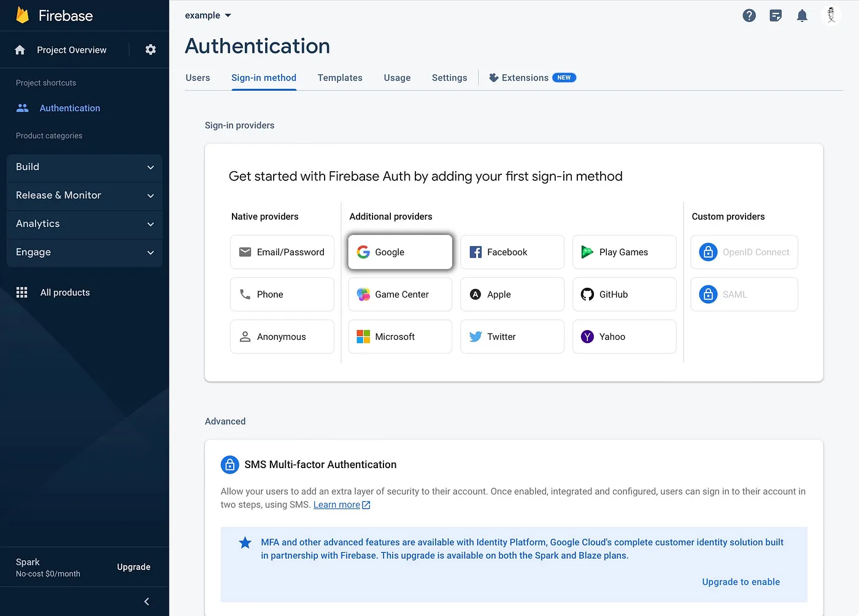Click the Project Overview home icon

click(x=20, y=50)
